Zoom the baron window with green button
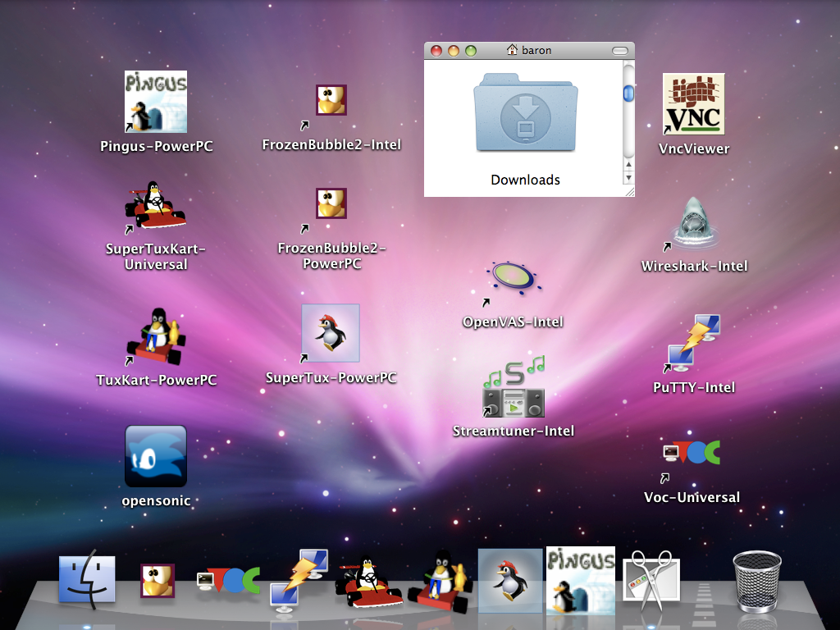840x630 pixels. (x=471, y=50)
